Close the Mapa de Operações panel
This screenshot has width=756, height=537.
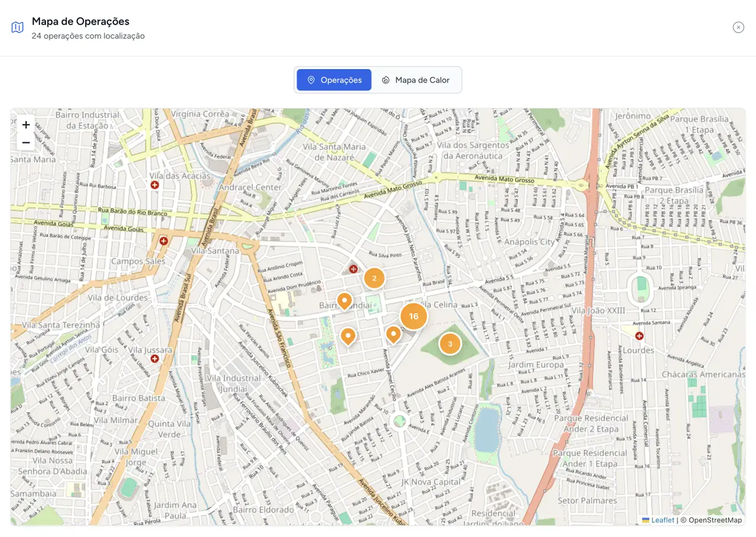[738, 27]
